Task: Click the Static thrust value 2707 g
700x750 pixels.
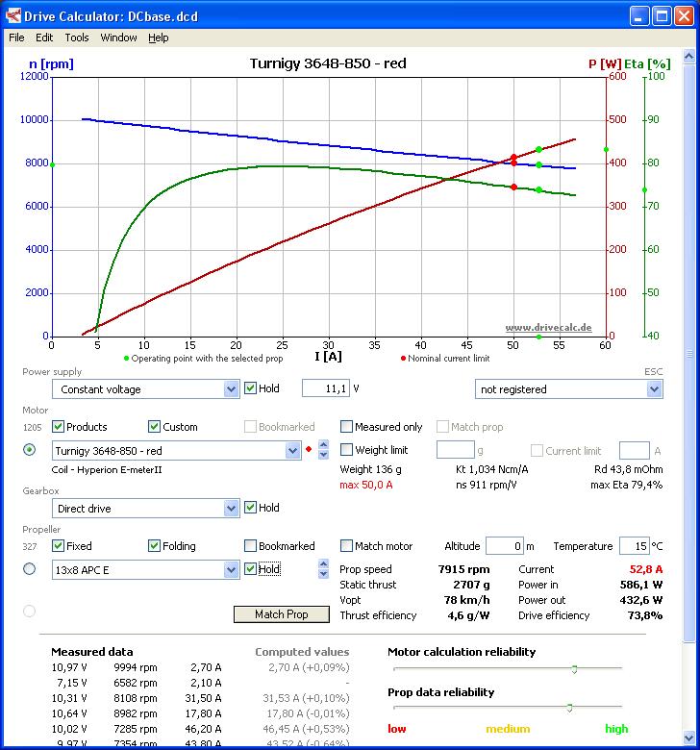Action: coord(472,585)
